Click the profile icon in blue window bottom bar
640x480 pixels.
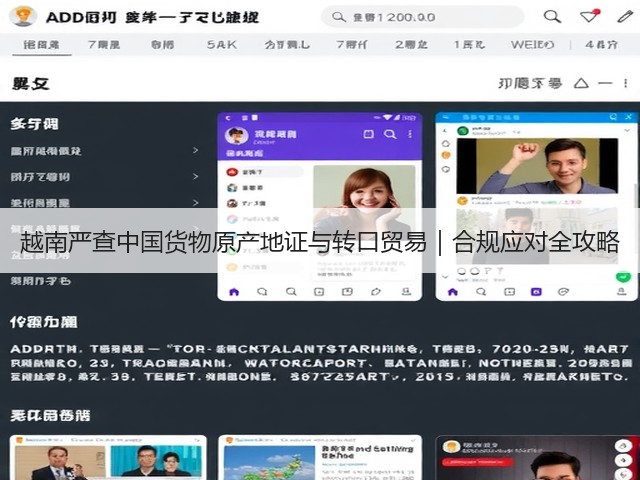(621, 291)
